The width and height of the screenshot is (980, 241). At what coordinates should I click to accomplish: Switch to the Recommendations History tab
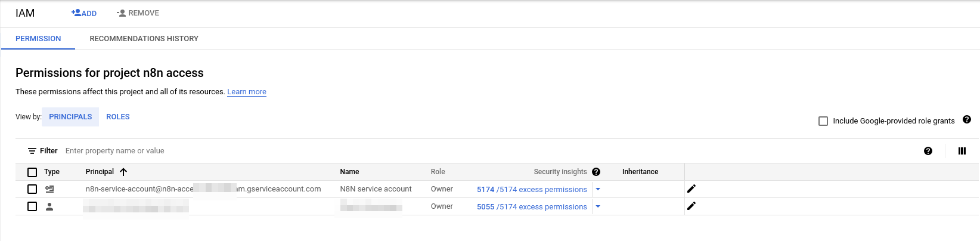144,39
